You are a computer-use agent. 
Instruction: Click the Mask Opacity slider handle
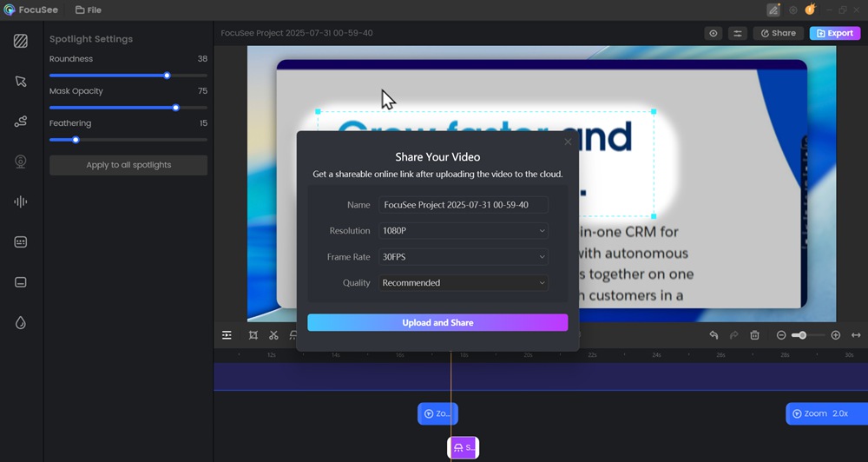point(176,108)
